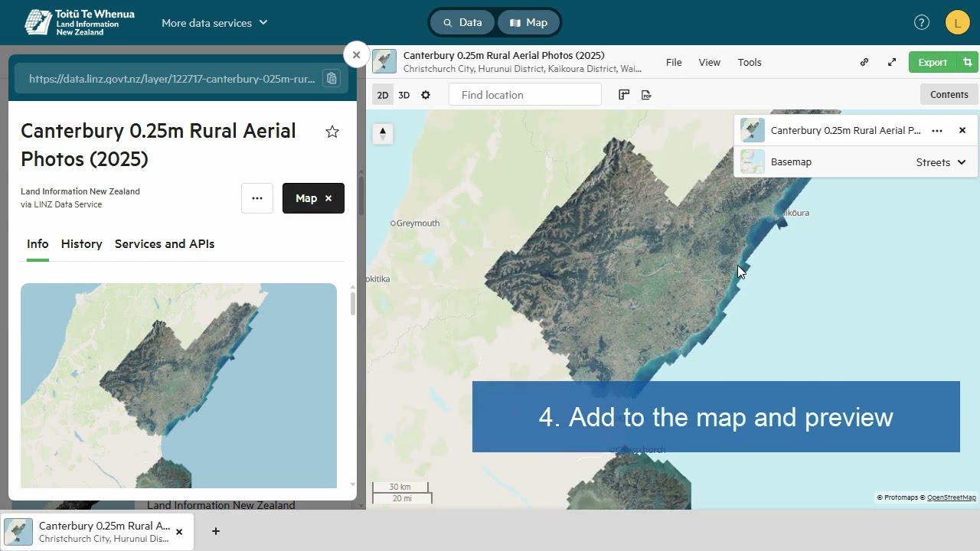Click the Basemap label text
980x551 pixels.
tap(791, 162)
